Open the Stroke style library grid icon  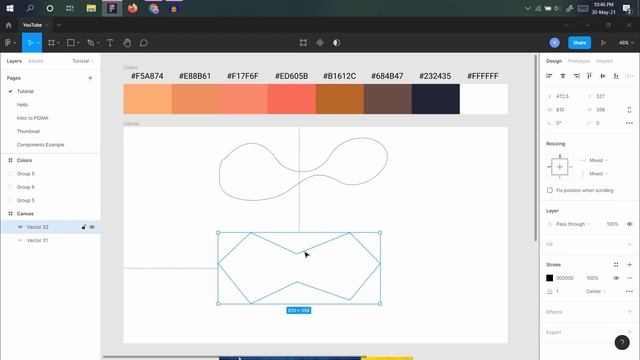(616, 264)
